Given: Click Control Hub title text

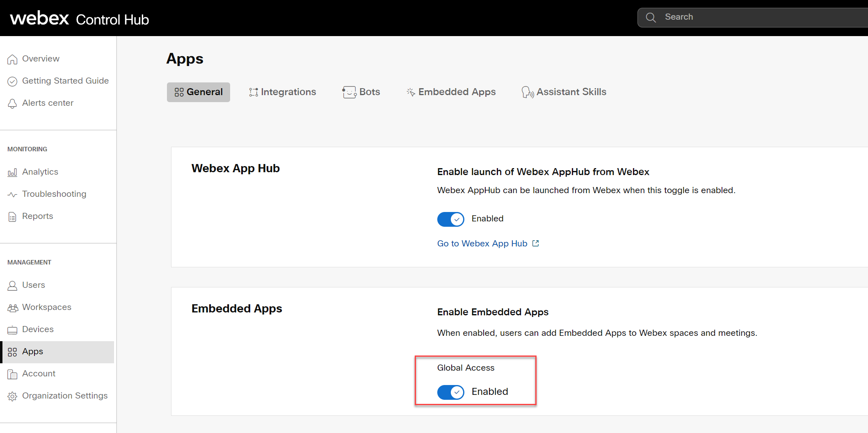Looking at the screenshot, I should 112,20.
